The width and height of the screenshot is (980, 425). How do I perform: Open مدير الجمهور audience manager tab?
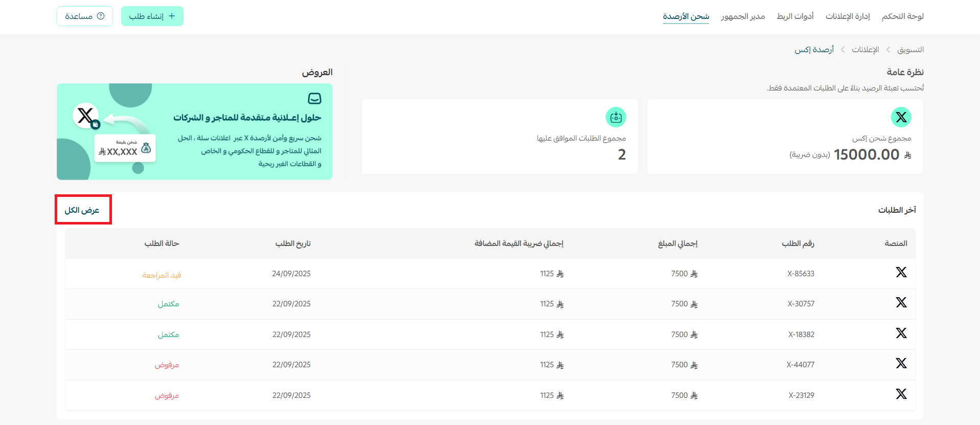click(x=743, y=16)
